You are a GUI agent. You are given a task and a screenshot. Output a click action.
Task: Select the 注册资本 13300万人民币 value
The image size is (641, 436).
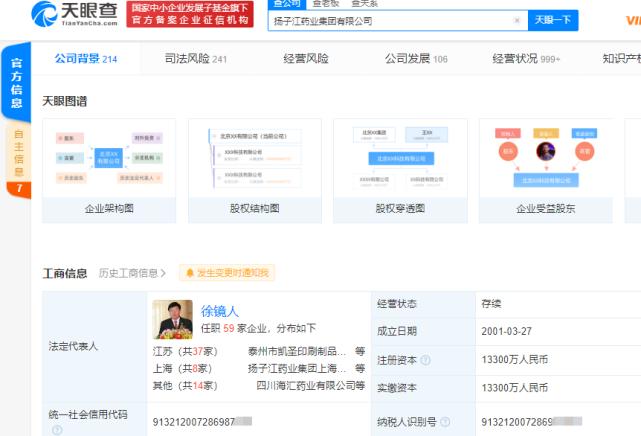tap(515, 360)
